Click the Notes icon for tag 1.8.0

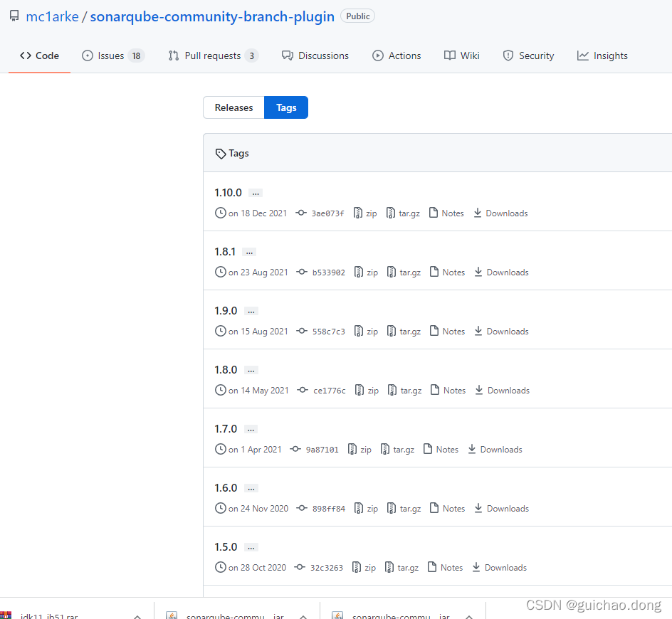(x=435, y=390)
